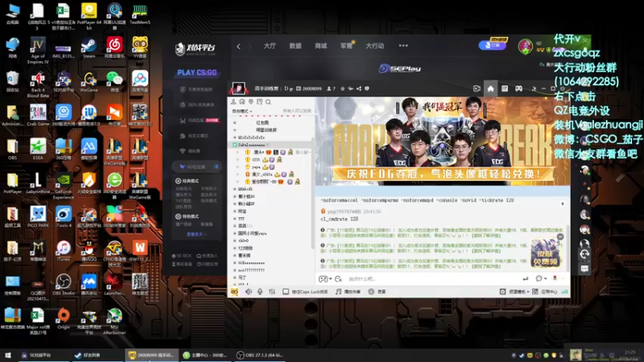Screen dimensions: 644x362
Task: Click the gamepad icon in room header
Action: [x=518, y=88]
